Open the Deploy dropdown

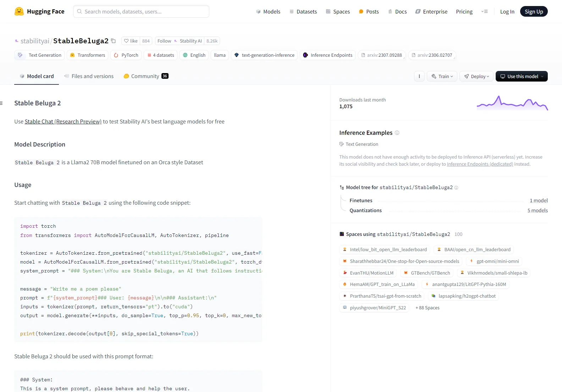point(476,76)
